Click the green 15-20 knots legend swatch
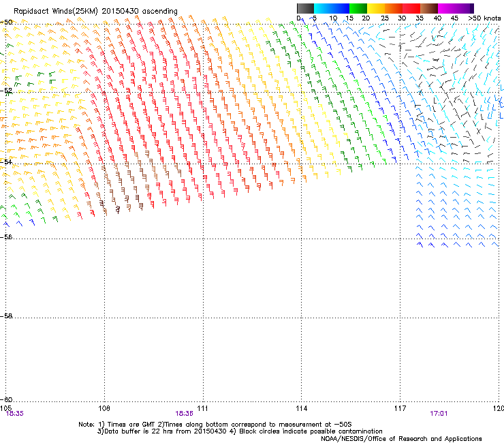504x443 pixels. point(358,8)
